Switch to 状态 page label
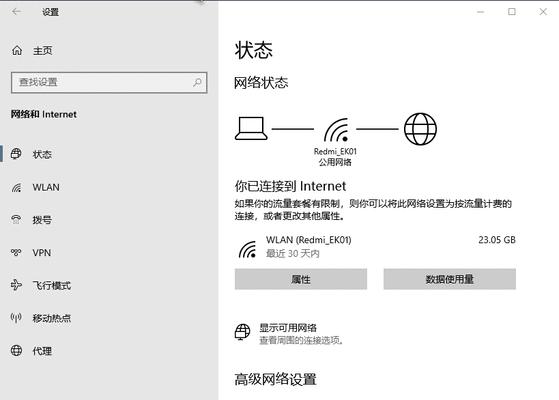The height and width of the screenshot is (400, 559). pyautogui.click(x=42, y=154)
